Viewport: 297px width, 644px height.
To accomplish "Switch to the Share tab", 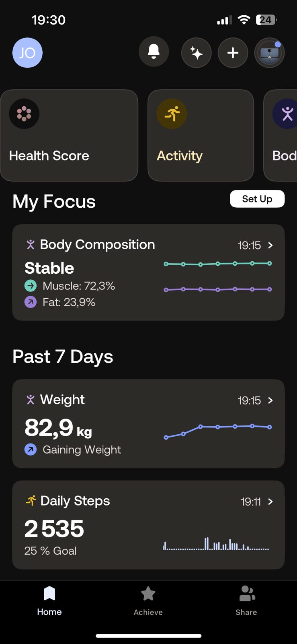I will click(x=246, y=601).
